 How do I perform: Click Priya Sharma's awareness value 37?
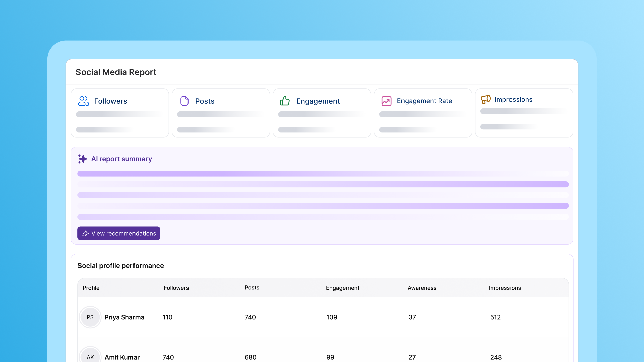(412, 317)
